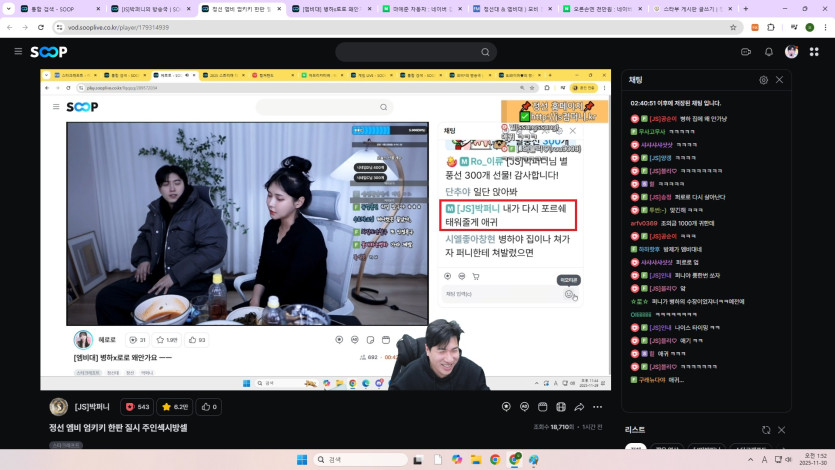Open the broadcast camera icon in header
This screenshot has height=470, width=835.
point(746,52)
